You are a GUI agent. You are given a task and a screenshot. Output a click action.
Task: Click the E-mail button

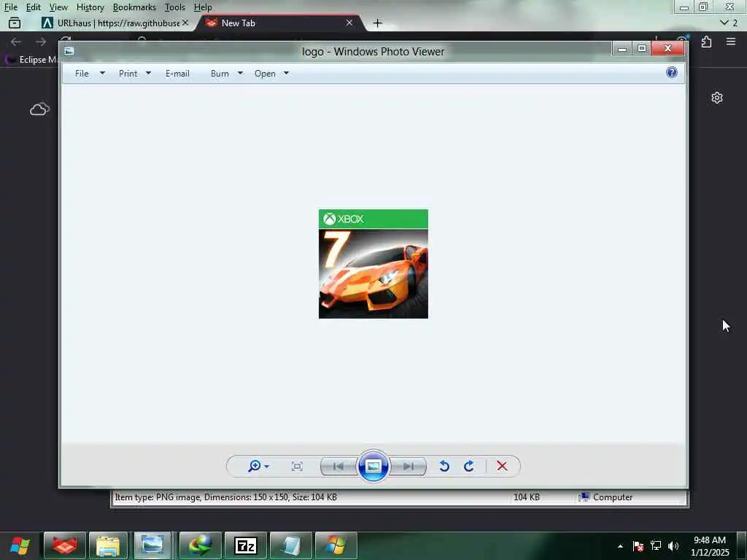click(x=177, y=74)
